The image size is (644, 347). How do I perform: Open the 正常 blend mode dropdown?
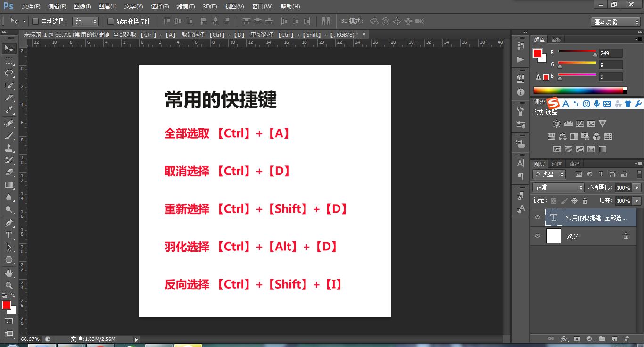(x=558, y=187)
